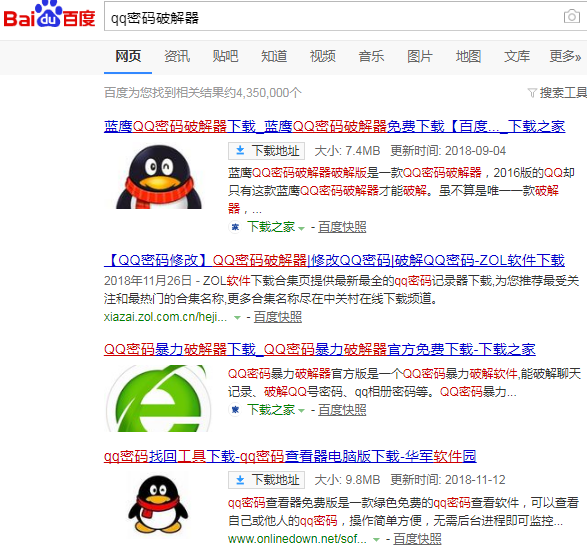
Task: Expand the 更多 tab menu
Action: pyautogui.click(x=565, y=56)
